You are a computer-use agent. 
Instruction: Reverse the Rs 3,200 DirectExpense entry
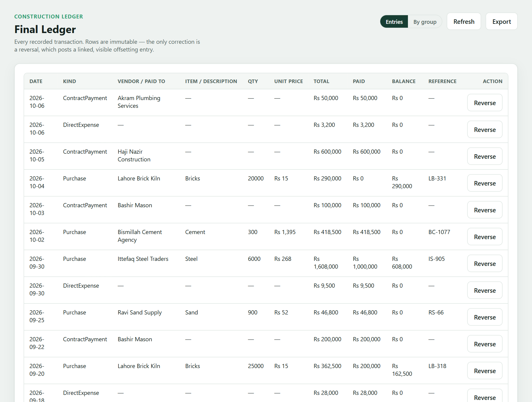point(485,130)
